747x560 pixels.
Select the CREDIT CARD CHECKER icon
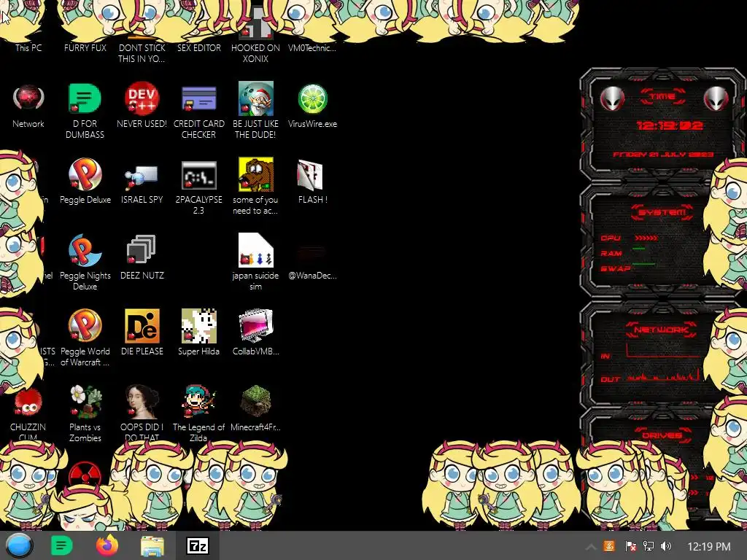pyautogui.click(x=198, y=99)
